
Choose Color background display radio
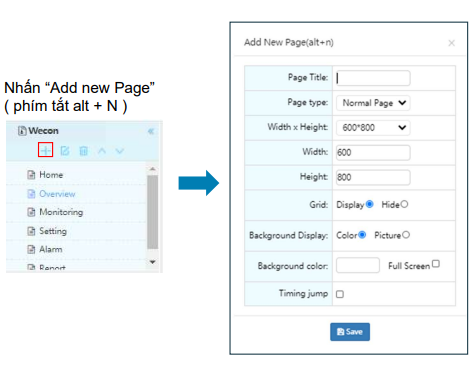pos(362,235)
